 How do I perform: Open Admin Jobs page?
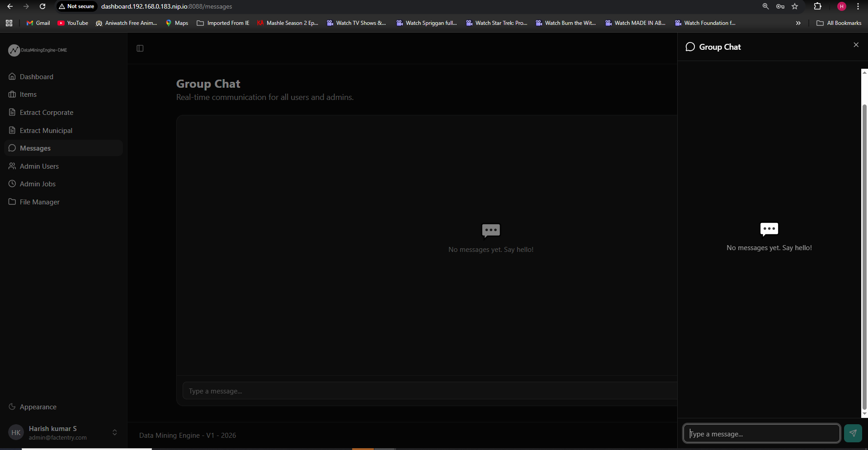(63, 184)
